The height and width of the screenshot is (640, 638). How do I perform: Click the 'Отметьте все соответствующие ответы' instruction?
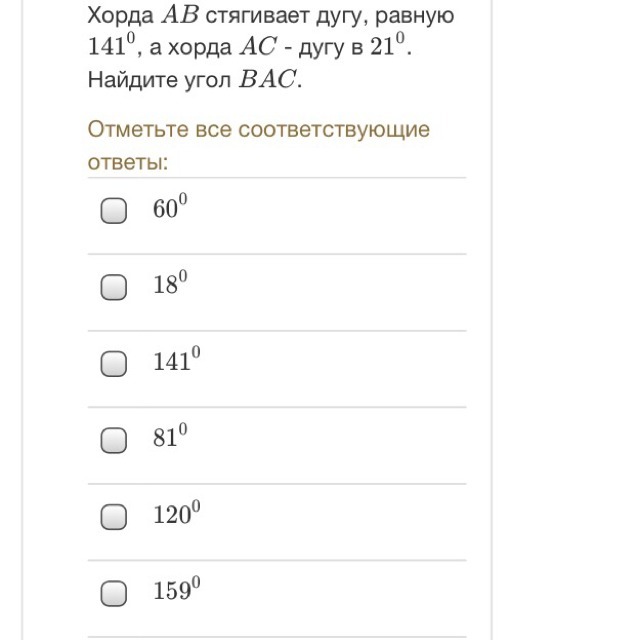(x=258, y=145)
